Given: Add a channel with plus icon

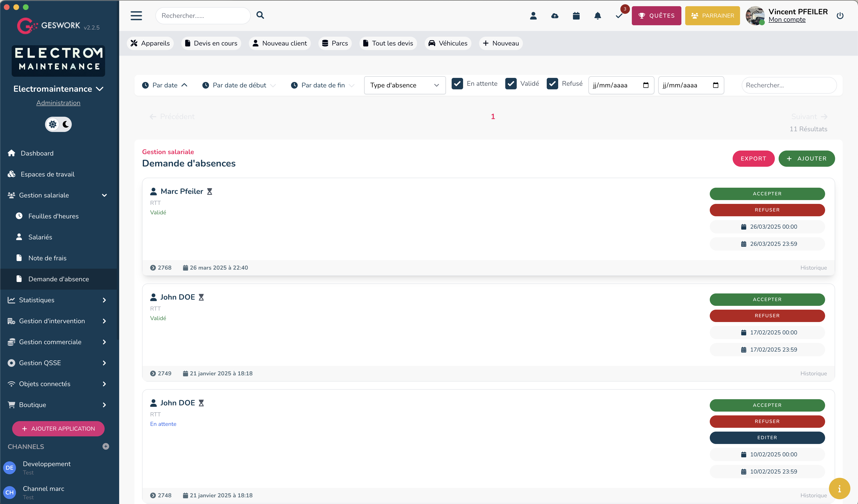Looking at the screenshot, I should click(106, 447).
